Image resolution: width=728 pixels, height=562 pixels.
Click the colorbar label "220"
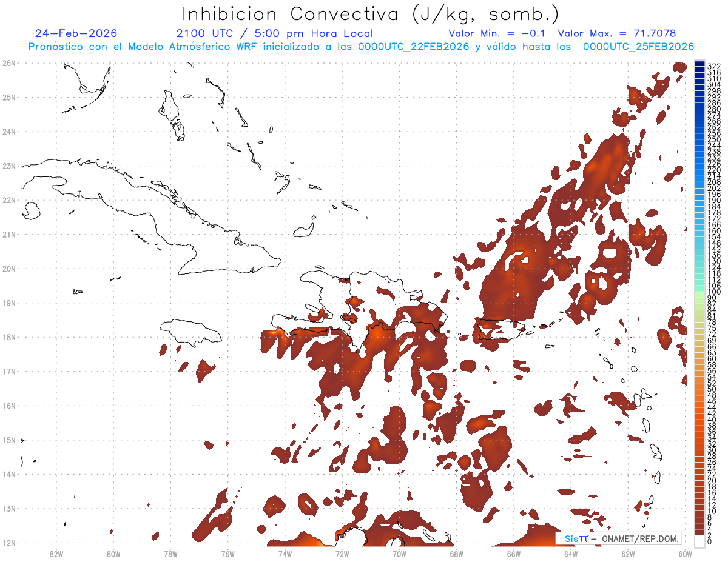714,170
